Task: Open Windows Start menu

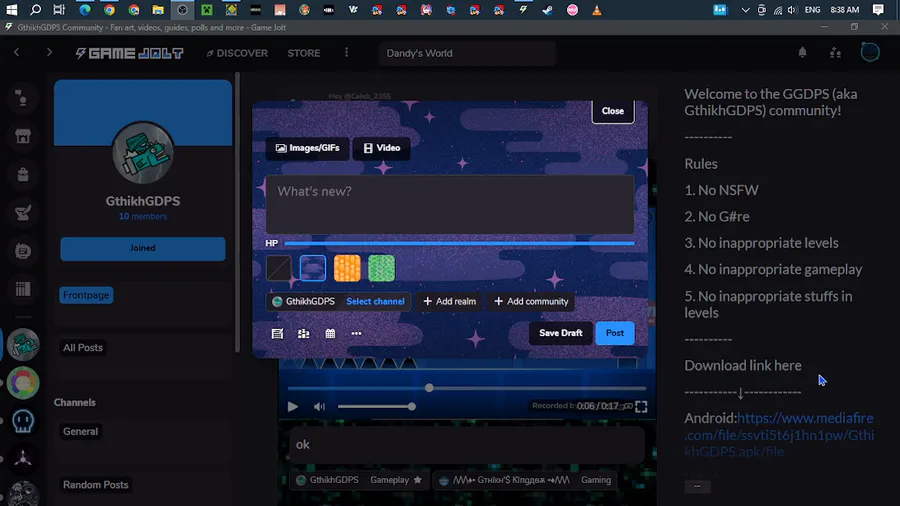Action: [11, 10]
